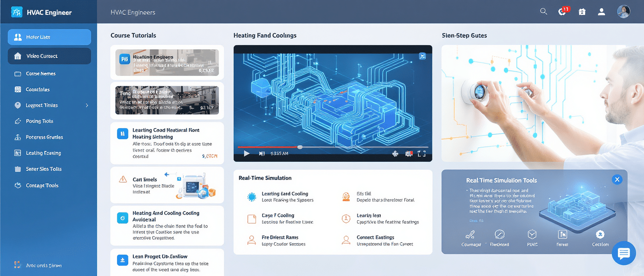Select Video Curect in sidebar
Screen dimensions: 644x276
[49, 56]
